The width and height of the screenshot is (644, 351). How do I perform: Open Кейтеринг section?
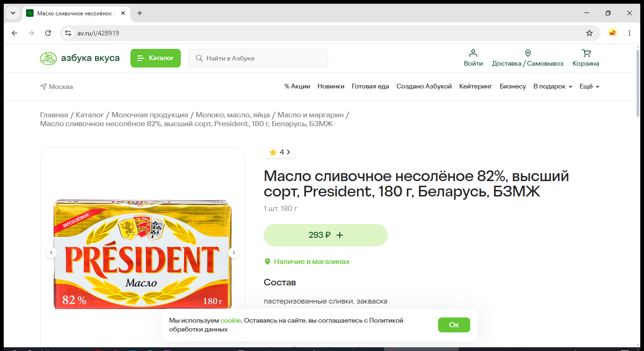(476, 87)
